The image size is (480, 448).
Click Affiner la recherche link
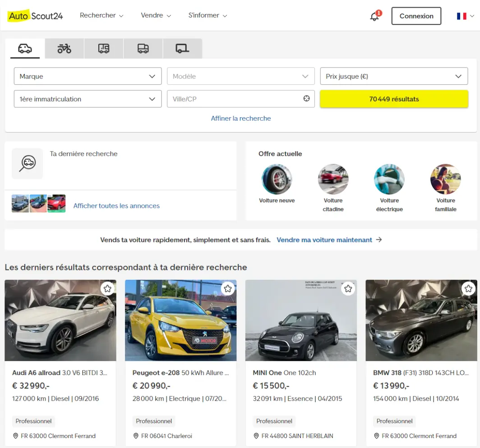(x=241, y=119)
